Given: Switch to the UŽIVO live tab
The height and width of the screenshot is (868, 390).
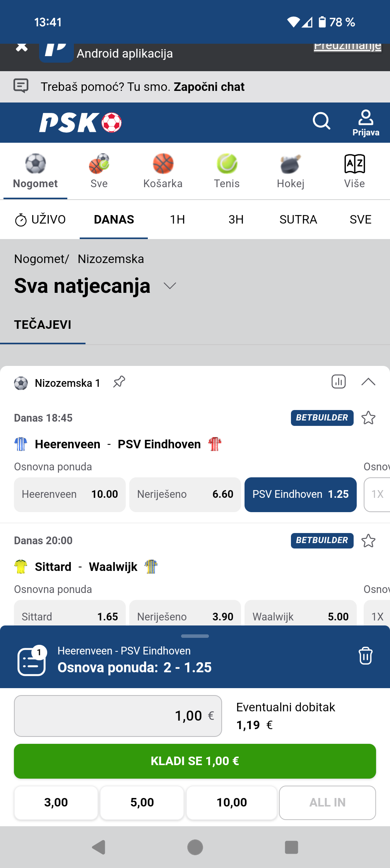Looking at the screenshot, I should point(40,219).
